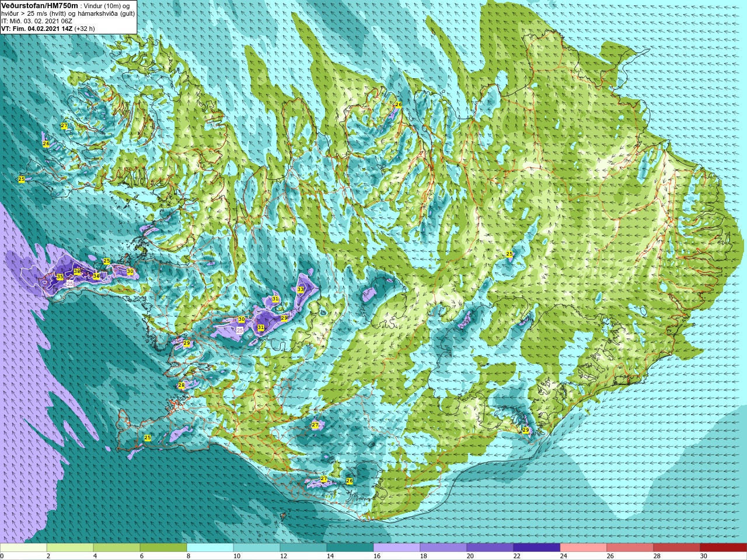Click the yellow 38 max gust label
Viewport: 747px width, 560px height.
pyautogui.click(x=77, y=272)
